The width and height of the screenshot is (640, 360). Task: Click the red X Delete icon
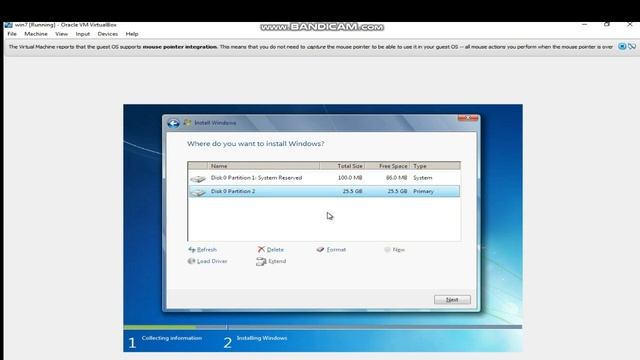pos(261,249)
